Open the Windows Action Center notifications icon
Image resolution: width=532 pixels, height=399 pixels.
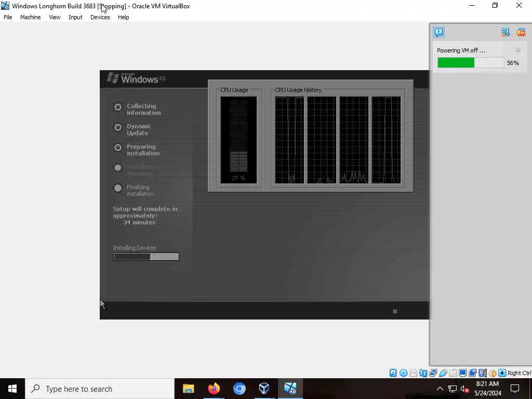tap(515, 389)
